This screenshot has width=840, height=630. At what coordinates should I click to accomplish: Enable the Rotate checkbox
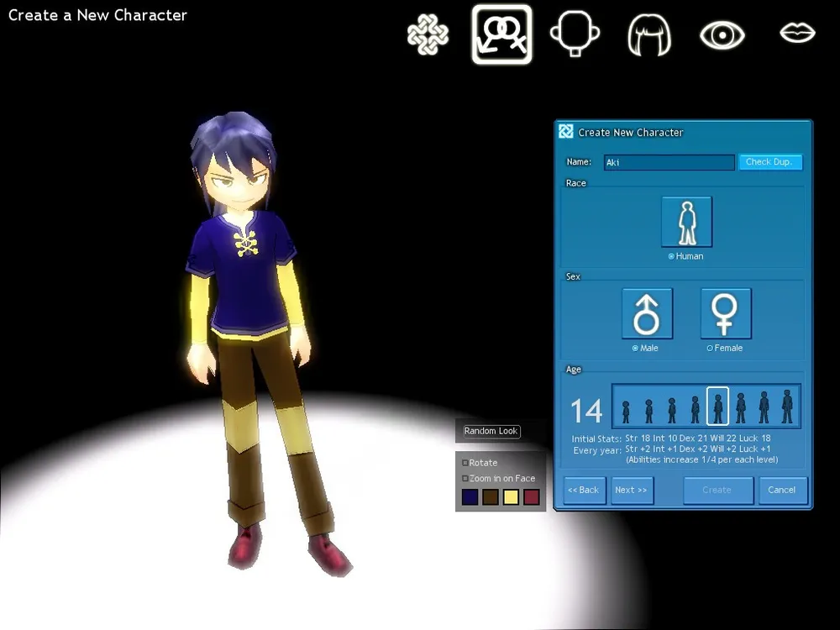coord(465,463)
